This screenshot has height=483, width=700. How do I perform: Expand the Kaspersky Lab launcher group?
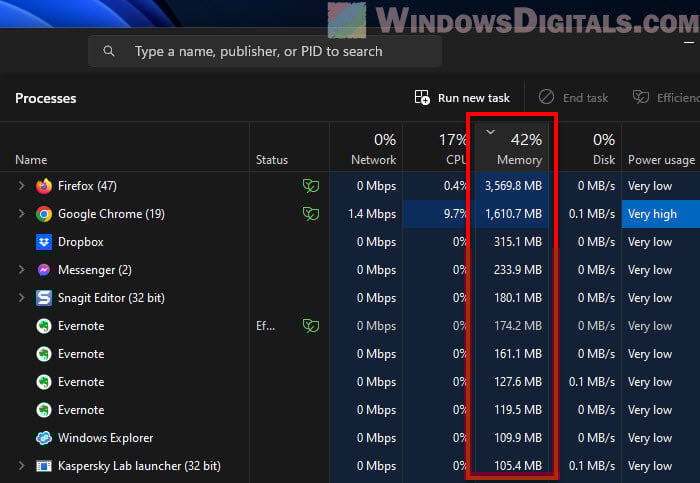tap(21, 466)
